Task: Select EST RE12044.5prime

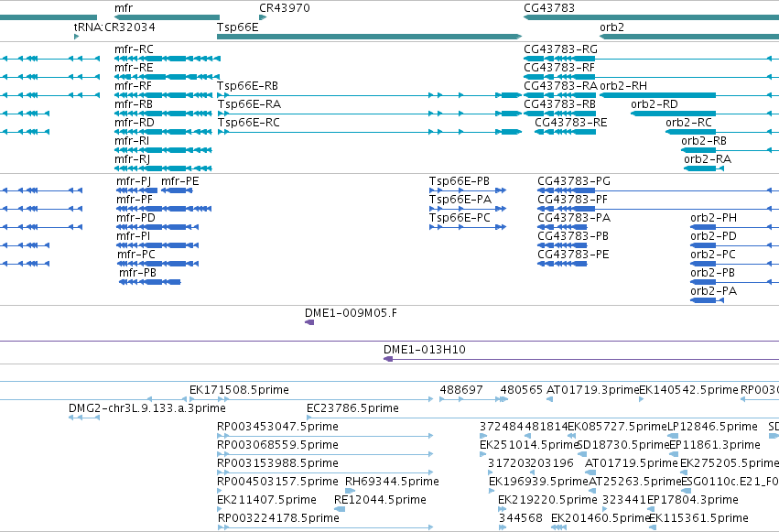Action: [380, 500]
